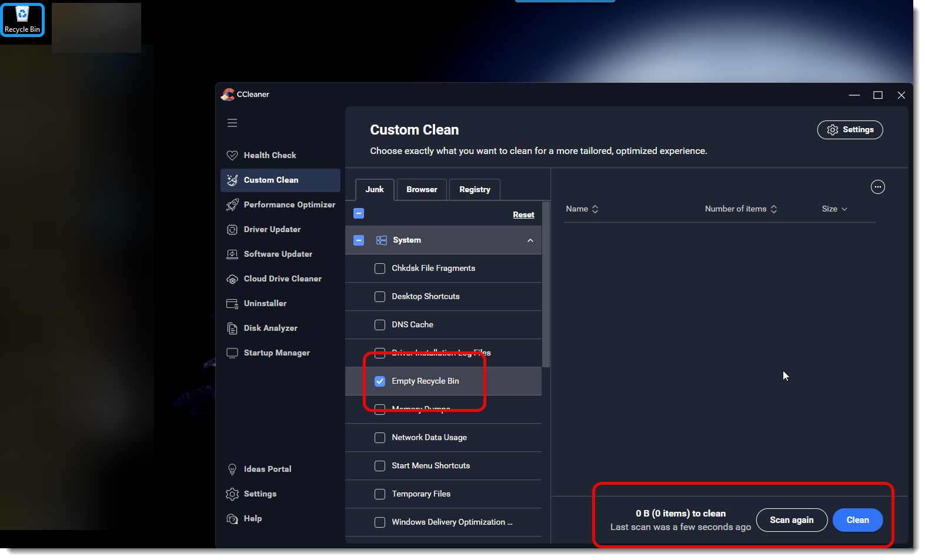
Task: Switch to the Registry tab
Action: tap(475, 189)
